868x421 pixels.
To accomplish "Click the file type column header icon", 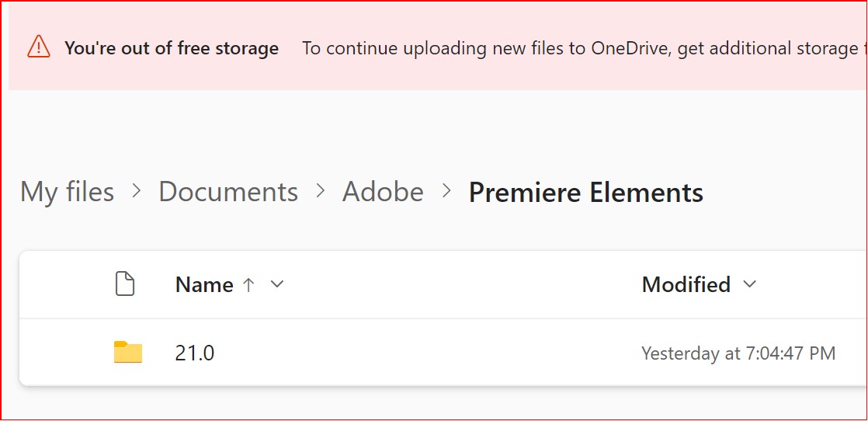I will pos(125,284).
